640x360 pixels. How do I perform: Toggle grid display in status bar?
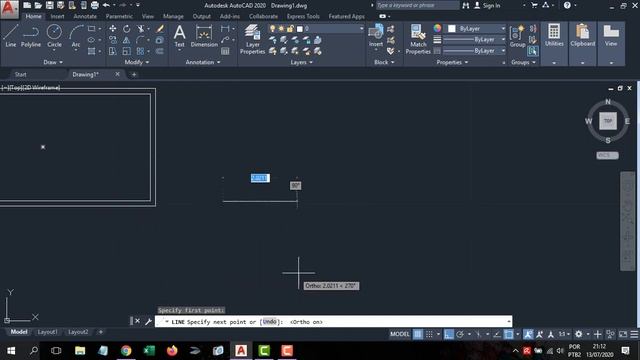(x=418, y=334)
